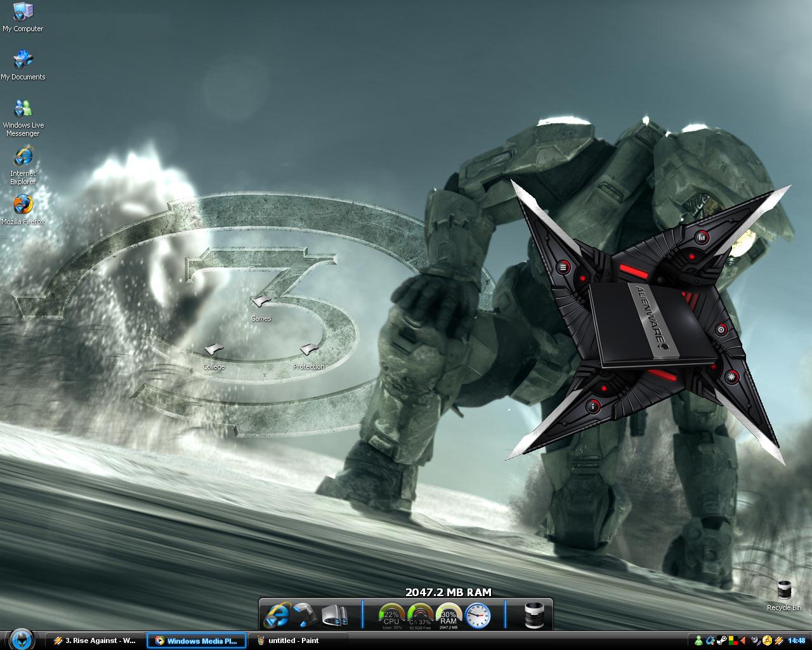
Task: Switch to Windows Media Player taskbar button
Action: [196, 640]
